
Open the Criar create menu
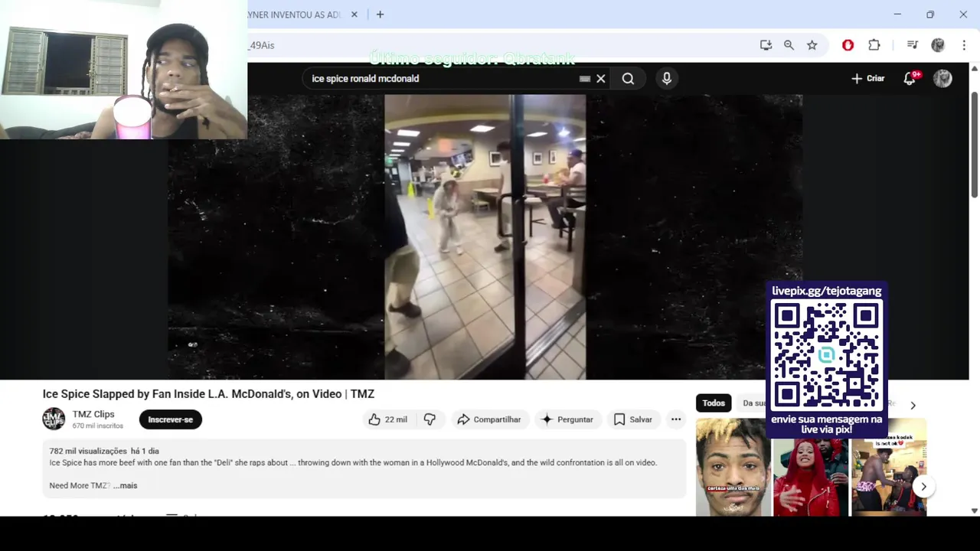pyautogui.click(x=868, y=78)
